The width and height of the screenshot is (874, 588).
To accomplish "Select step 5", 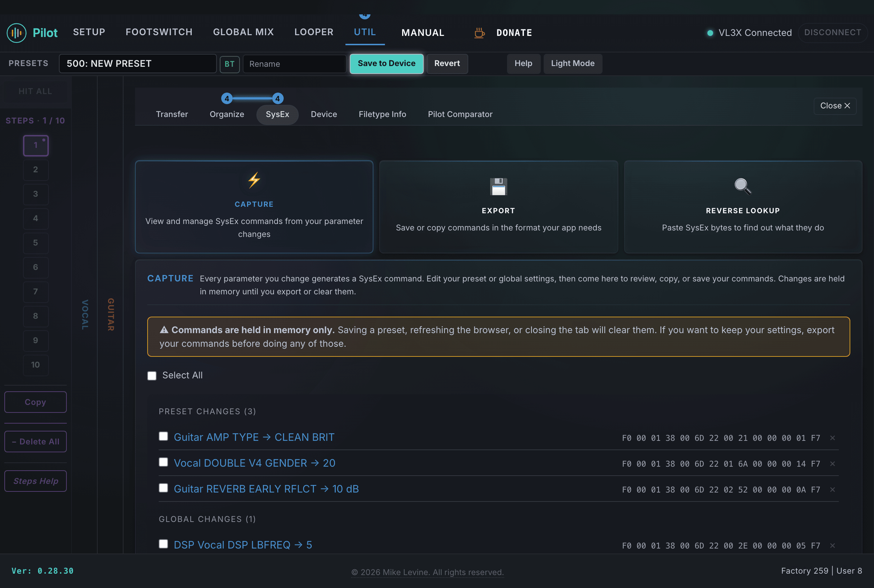I will (36, 243).
